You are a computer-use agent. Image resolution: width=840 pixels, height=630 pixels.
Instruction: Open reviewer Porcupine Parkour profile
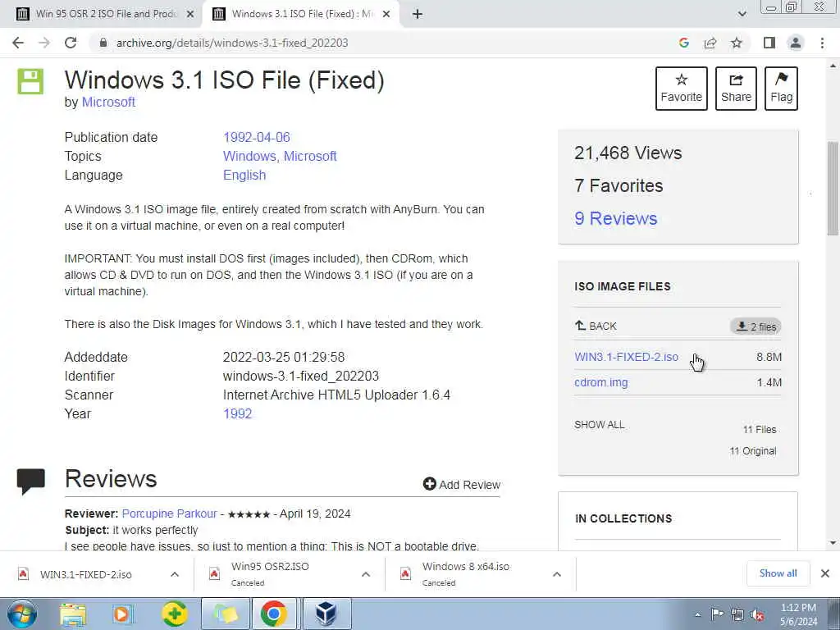(x=169, y=514)
